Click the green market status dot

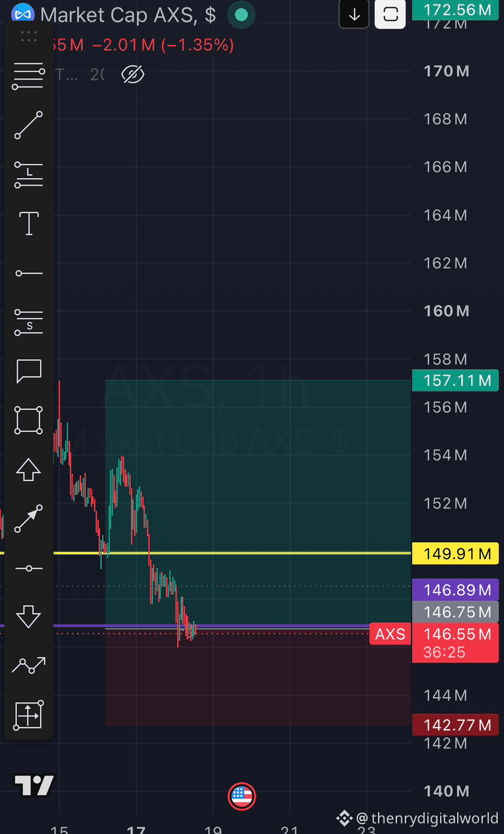241,15
